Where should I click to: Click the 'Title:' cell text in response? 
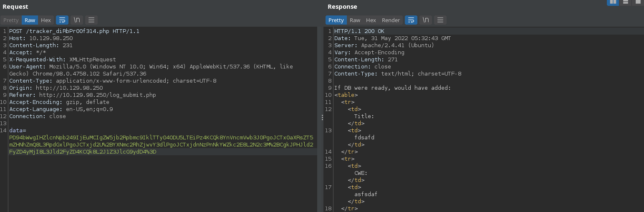364,116
